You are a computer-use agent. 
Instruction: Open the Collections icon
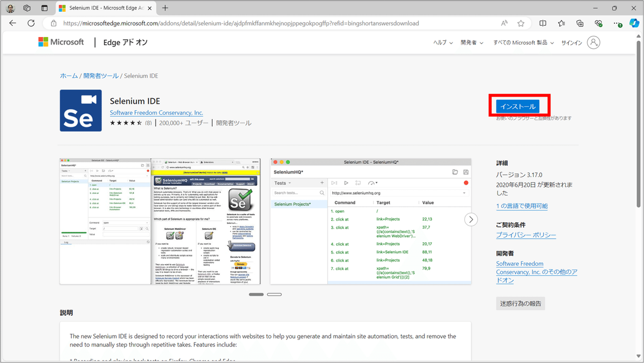580,23
